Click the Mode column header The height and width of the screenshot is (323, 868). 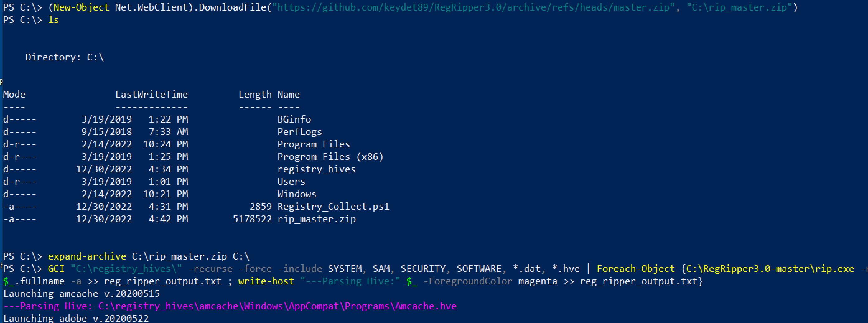(x=14, y=94)
